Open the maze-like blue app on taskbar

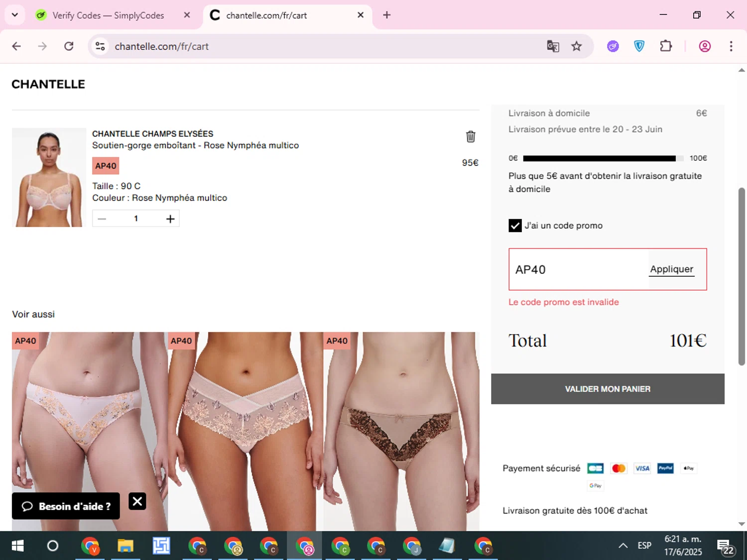(161, 546)
